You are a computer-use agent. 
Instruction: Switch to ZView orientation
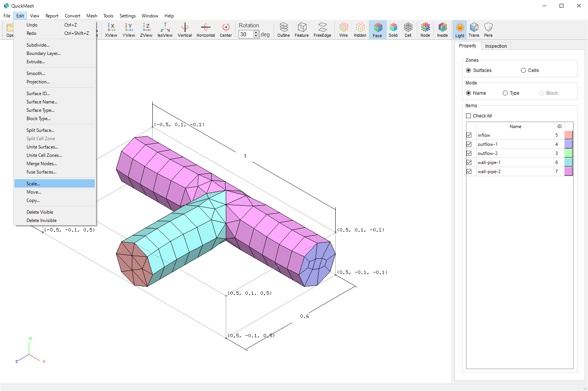click(146, 30)
